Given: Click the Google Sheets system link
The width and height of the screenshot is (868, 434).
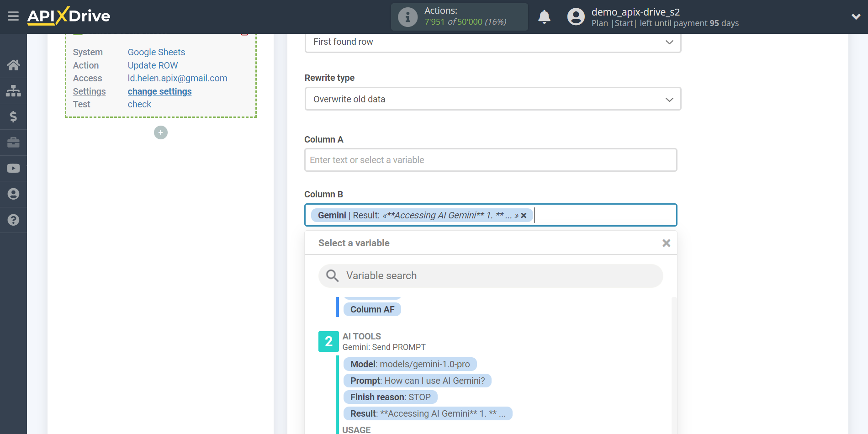Looking at the screenshot, I should point(156,52).
